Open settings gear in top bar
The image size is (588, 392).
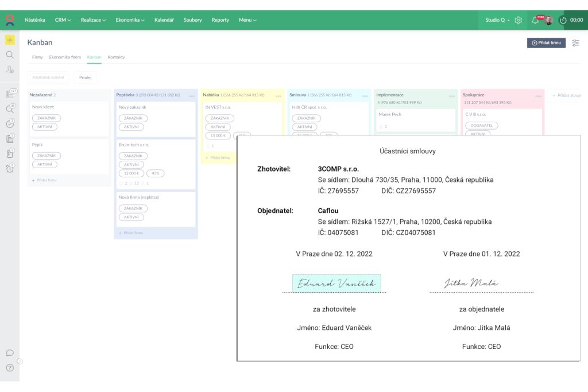pyautogui.click(x=519, y=20)
